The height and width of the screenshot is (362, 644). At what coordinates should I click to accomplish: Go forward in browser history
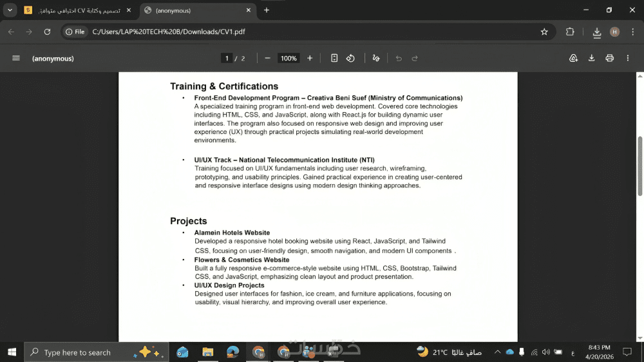click(x=29, y=32)
